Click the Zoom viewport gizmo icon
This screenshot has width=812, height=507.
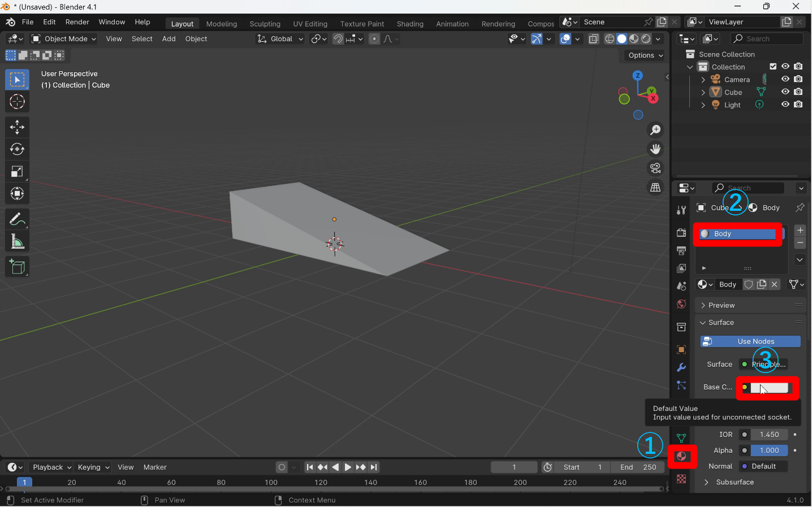[x=655, y=130]
